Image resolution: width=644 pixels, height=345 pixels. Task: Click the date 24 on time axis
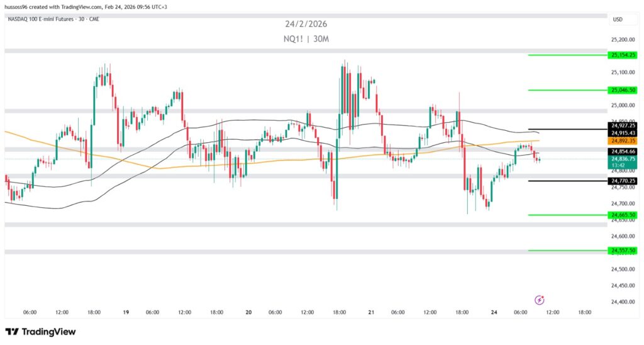pyautogui.click(x=496, y=312)
